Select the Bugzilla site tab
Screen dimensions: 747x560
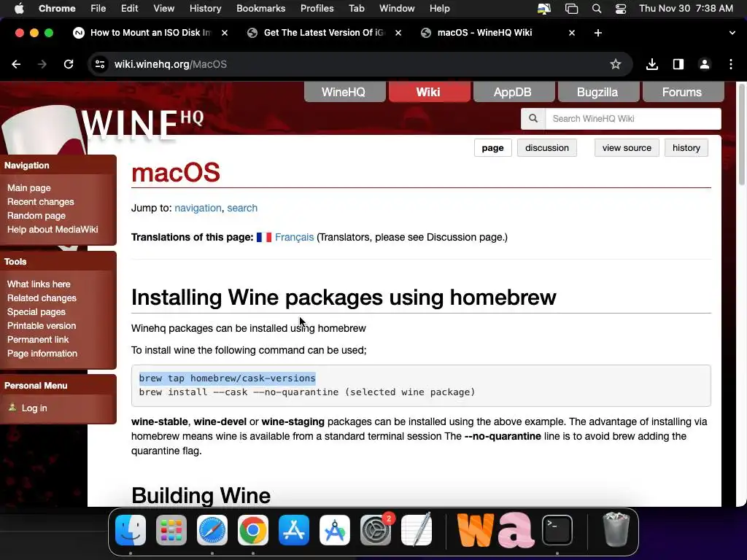coord(598,92)
